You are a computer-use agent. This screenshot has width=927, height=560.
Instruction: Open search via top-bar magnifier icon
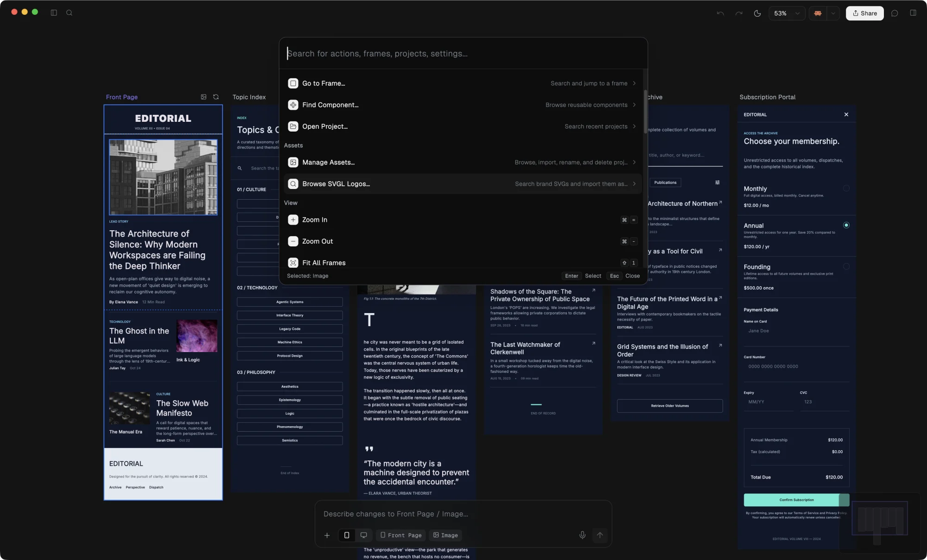point(69,13)
